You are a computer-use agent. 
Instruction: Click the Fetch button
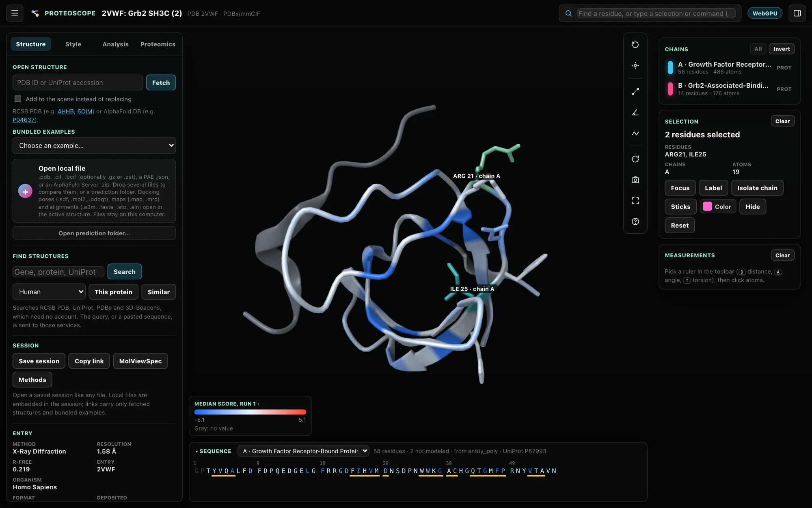tap(161, 82)
